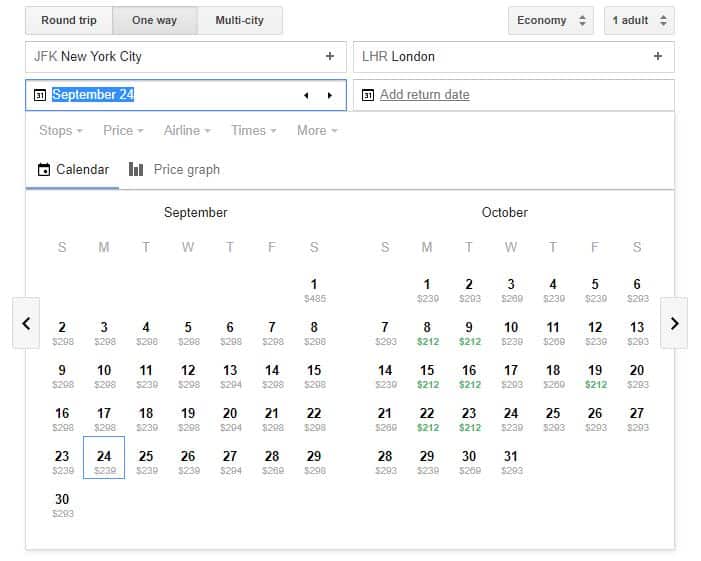Choose September 18 in calendar
Image resolution: width=701 pixels, height=561 pixels.
pyautogui.click(x=146, y=419)
